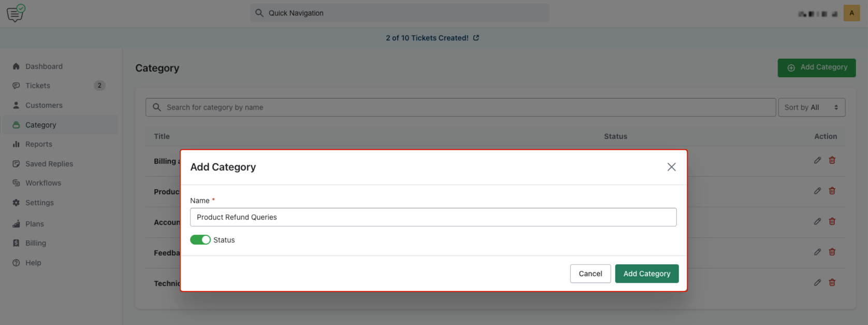Focus the Quick Navigation search box

point(400,13)
